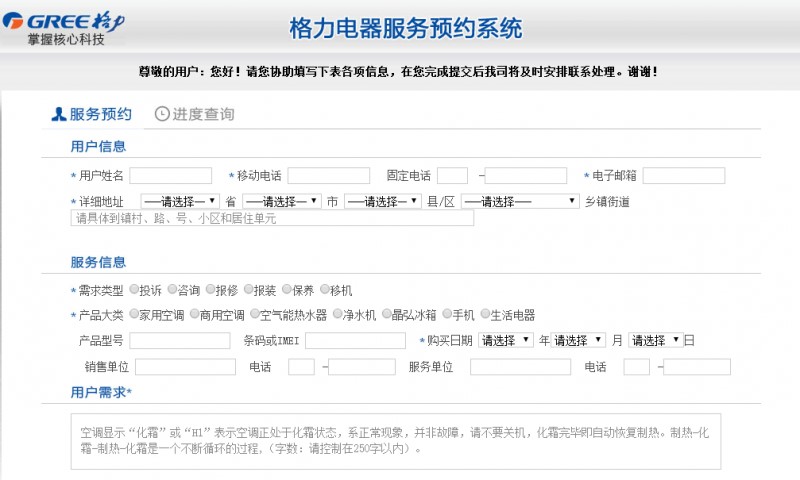This screenshot has height=480, width=800.
Task: Focus the 用户姓名 input field
Action: point(170,175)
